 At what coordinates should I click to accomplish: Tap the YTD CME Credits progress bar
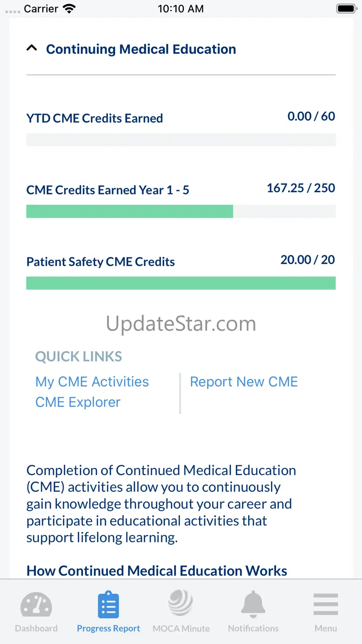(181, 139)
